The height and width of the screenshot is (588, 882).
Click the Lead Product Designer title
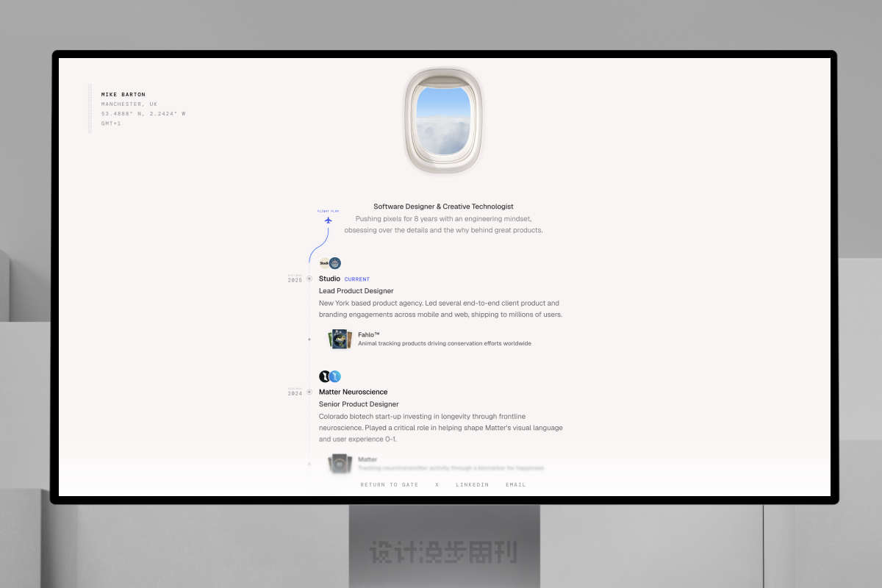356,291
